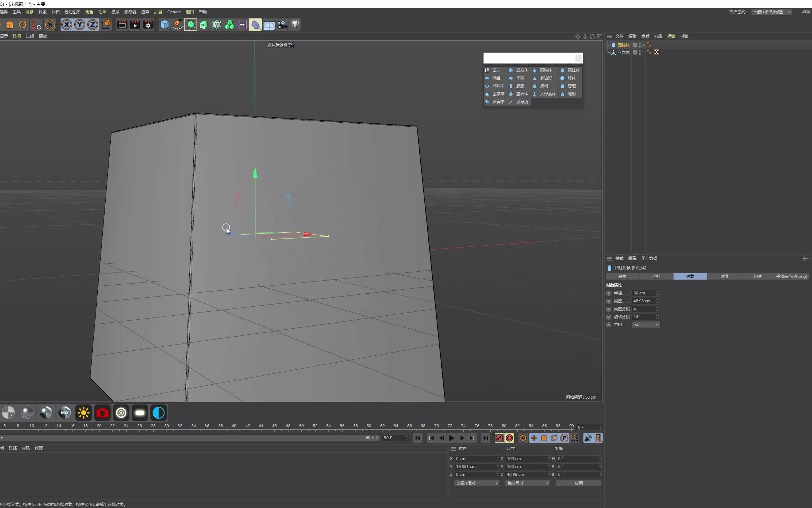Open the light object icon
Screen dimensions: 812x508
pos(295,25)
